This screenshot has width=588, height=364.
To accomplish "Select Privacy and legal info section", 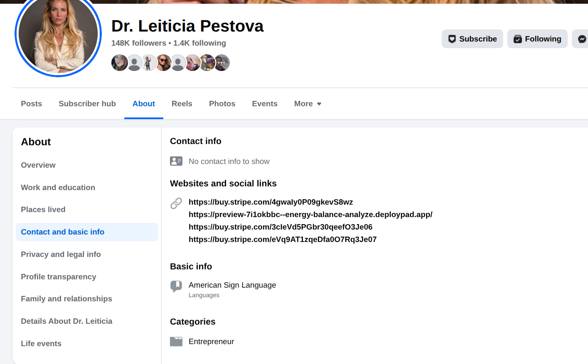I will coord(61,254).
